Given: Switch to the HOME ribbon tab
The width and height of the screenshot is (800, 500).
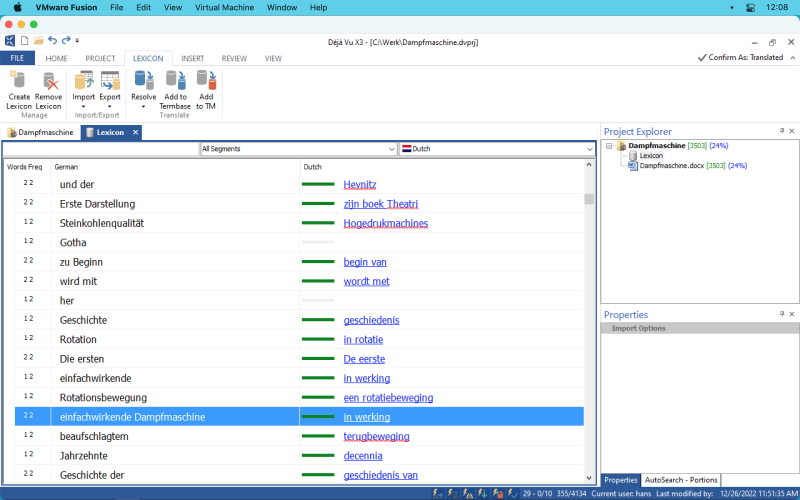Looking at the screenshot, I should (x=56, y=58).
